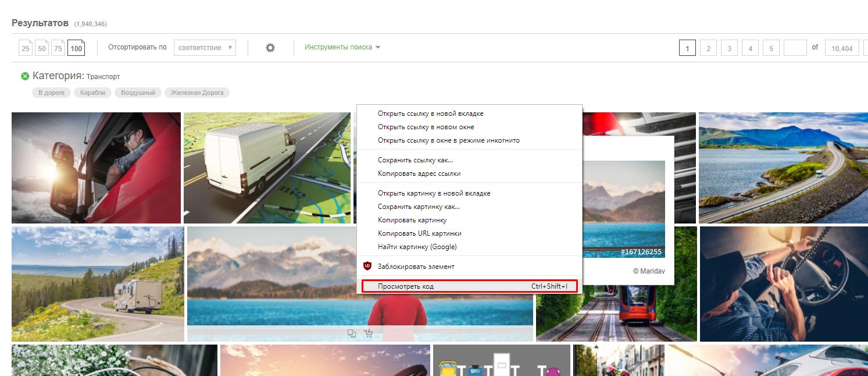Screen dimensions: 868x376
Task: Go to results page 3
Action: 729,48
